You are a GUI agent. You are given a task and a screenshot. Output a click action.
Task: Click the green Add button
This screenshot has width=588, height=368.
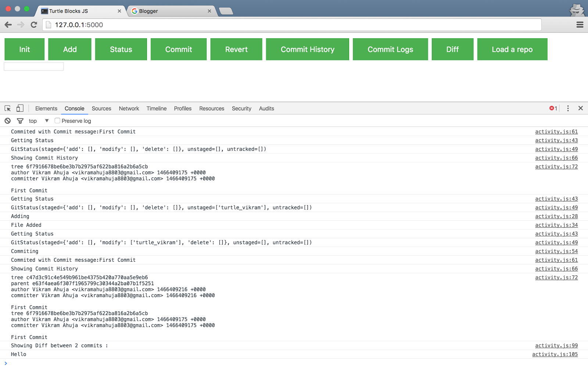coord(70,49)
